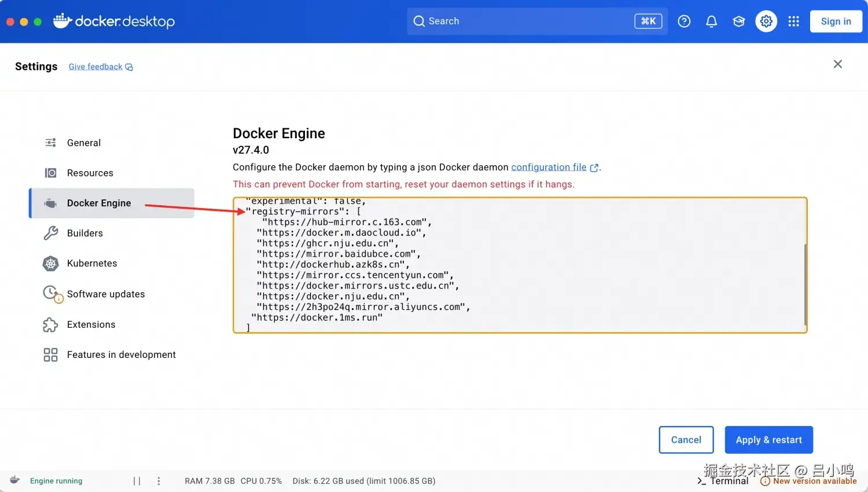Go to the Resources settings section
868x492 pixels.
click(x=90, y=173)
